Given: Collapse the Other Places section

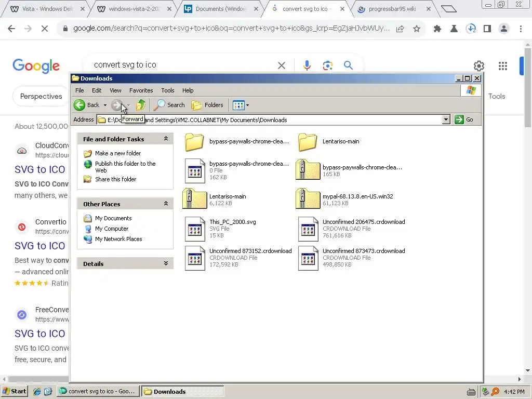Looking at the screenshot, I should point(166,203).
